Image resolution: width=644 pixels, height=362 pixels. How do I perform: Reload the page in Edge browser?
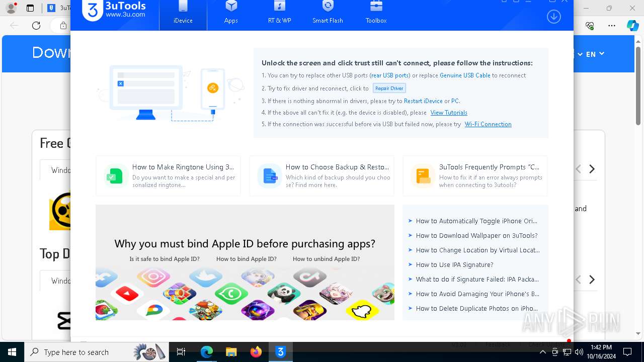[36, 26]
